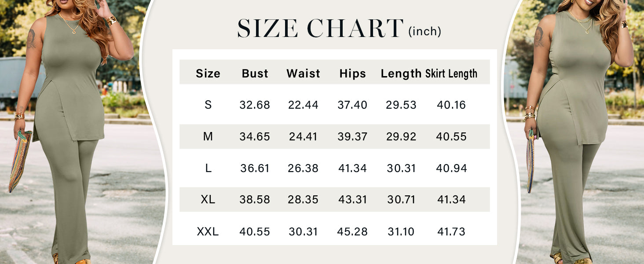This screenshot has width=644, height=264.
Task: Click the XXL row label
Action: [x=208, y=231]
